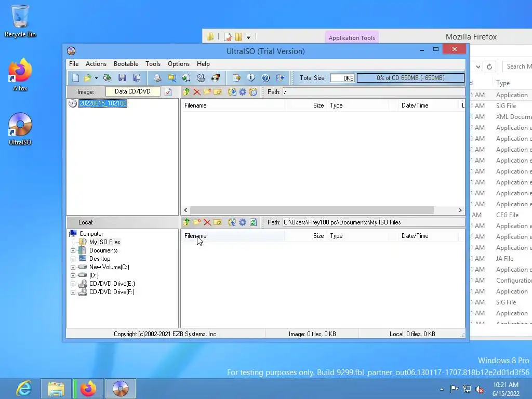
Task: Click the blue Info toolbar icon
Action: pyautogui.click(x=251, y=78)
